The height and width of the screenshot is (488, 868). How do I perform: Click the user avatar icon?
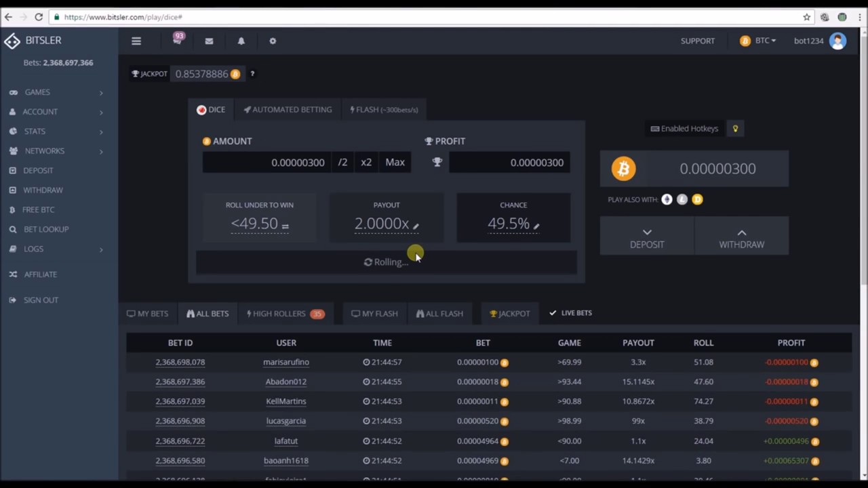point(837,41)
